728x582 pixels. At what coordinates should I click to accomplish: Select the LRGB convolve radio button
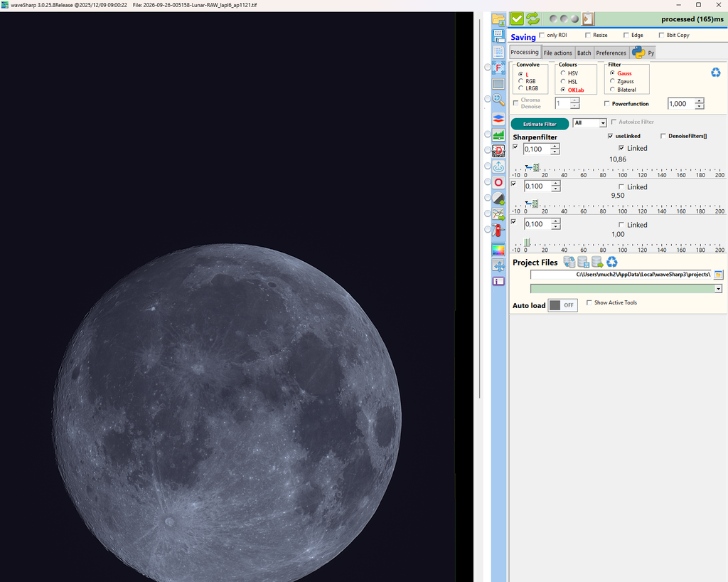(520, 88)
